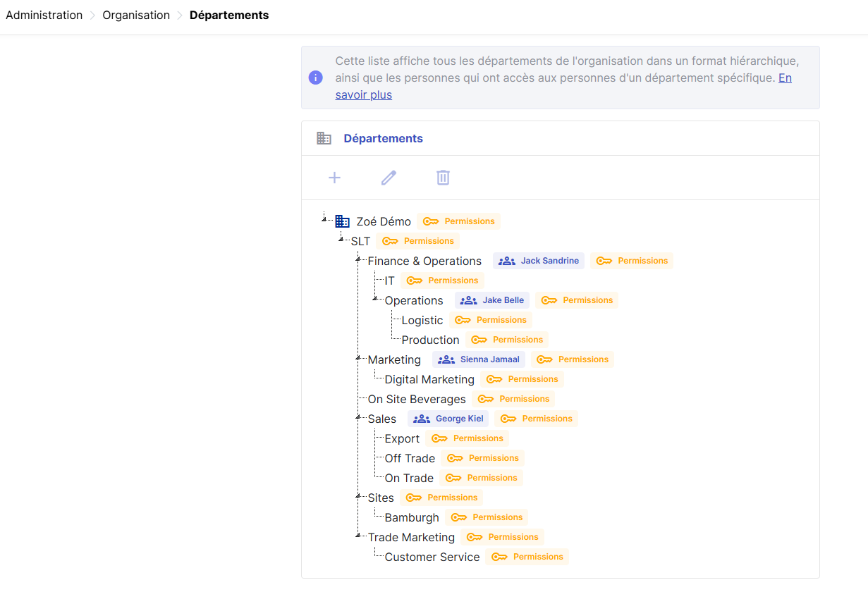Collapse the Sales tree node

coord(359,417)
